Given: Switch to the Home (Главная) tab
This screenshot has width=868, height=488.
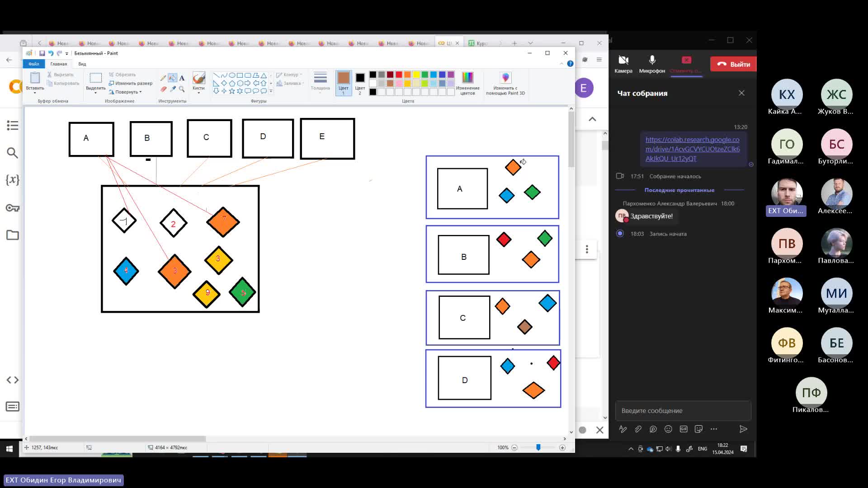Looking at the screenshot, I should tap(59, 64).
